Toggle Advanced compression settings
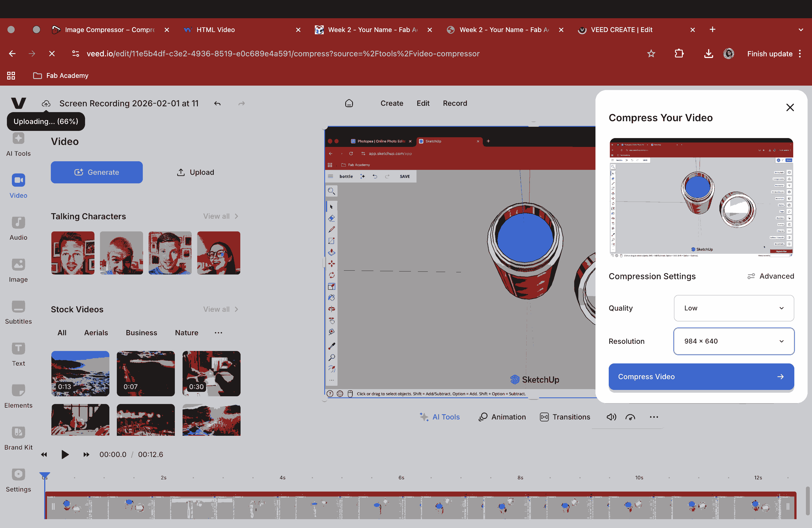The height and width of the screenshot is (528, 812). [x=770, y=276]
